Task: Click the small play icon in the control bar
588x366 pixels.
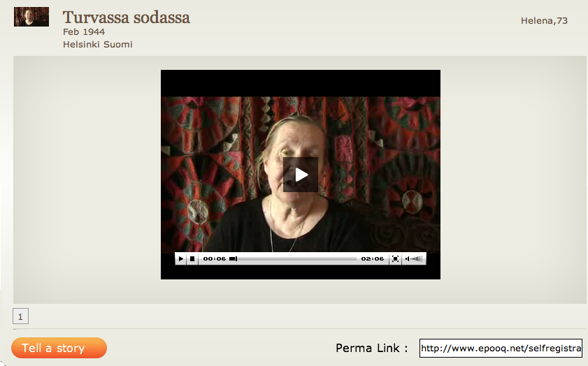Action: [181, 259]
